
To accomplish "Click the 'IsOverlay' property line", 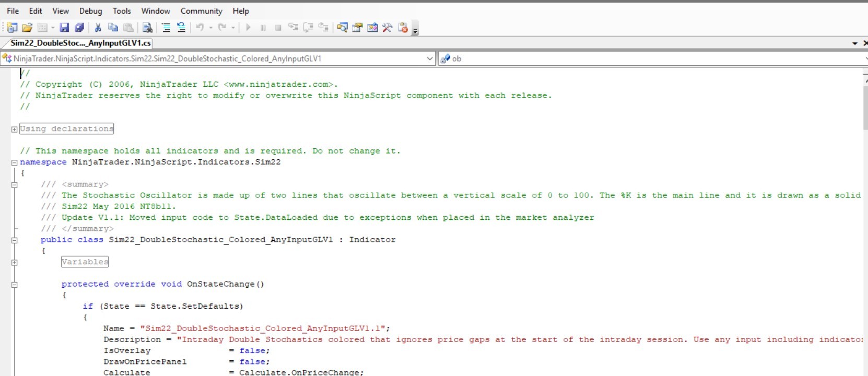I will [187, 350].
